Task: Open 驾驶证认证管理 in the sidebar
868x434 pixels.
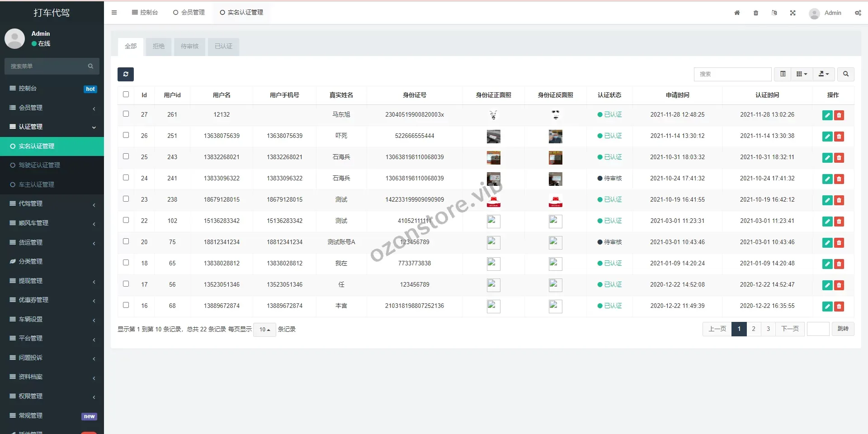Action: (39, 165)
